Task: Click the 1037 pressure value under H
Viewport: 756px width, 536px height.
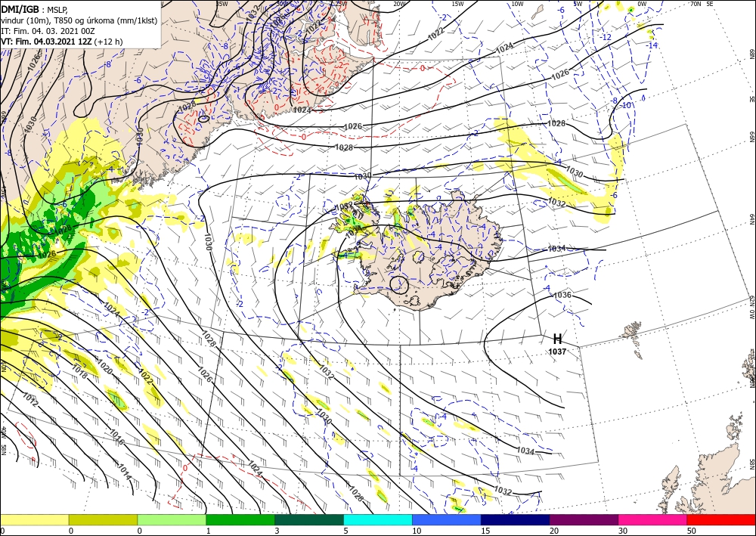Action: tap(557, 352)
